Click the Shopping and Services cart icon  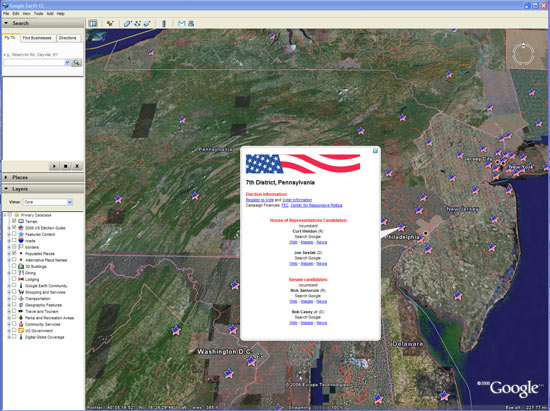(x=21, y=292)
